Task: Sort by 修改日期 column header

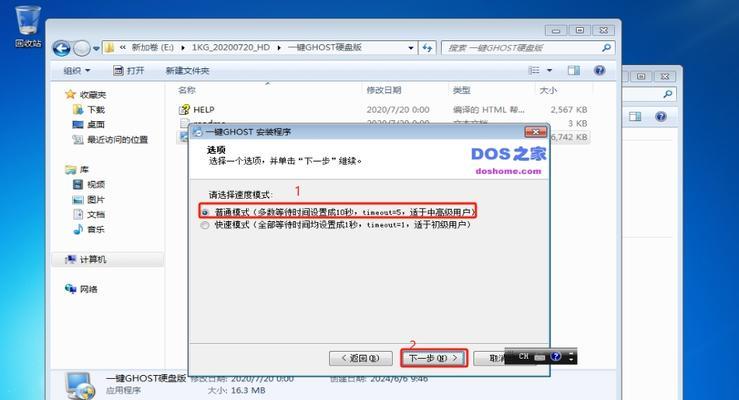Action: (x=384, y=90)
